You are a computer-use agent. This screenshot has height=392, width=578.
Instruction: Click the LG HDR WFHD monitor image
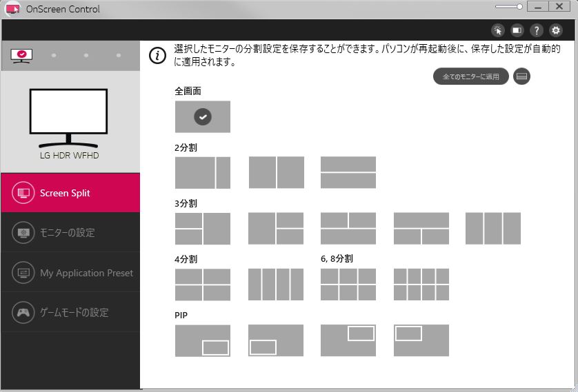point(68,118)
